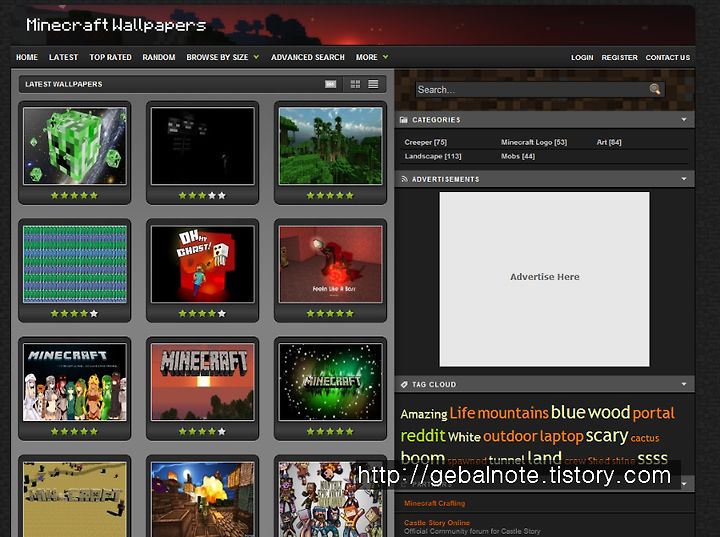Click the Minecraft Wallpapers site title
Viewport: 720px width, 537px height.
116,25
